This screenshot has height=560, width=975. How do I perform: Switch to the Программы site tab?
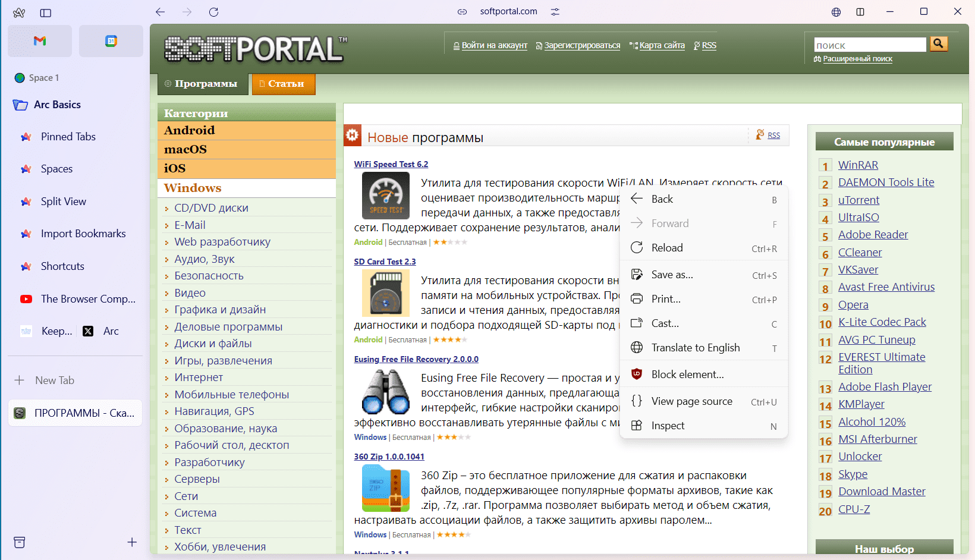[x=203, y=84]
